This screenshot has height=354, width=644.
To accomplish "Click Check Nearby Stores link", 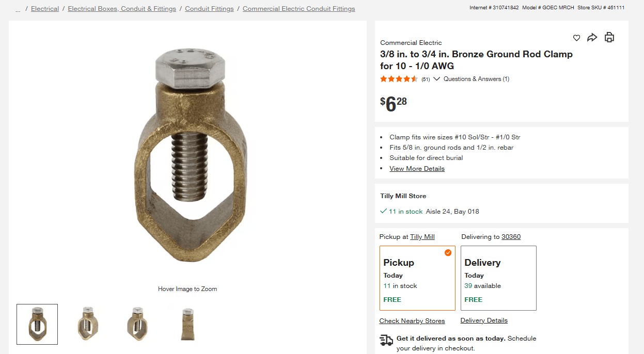I will coord(412,321).
